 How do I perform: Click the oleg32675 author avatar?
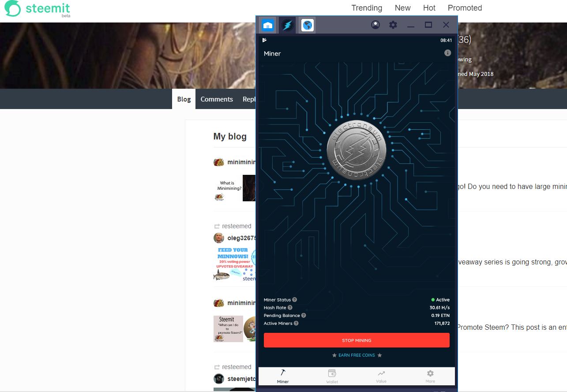(x=219, y=238)
